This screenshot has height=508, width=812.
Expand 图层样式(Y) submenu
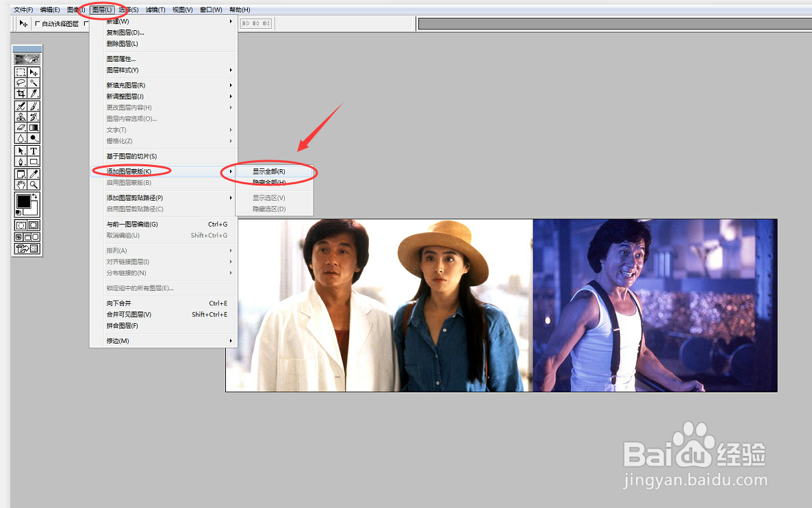(164, 70)
